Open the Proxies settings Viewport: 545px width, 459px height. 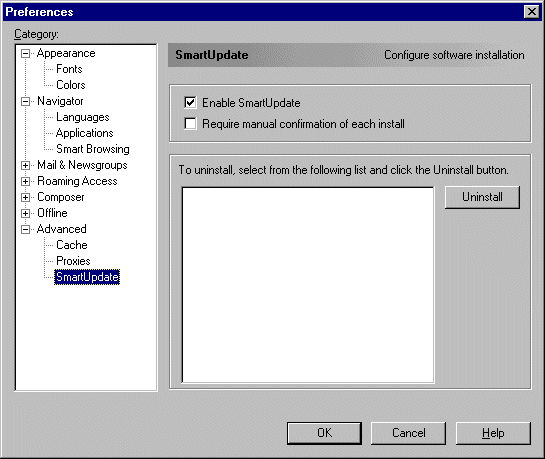73,261
